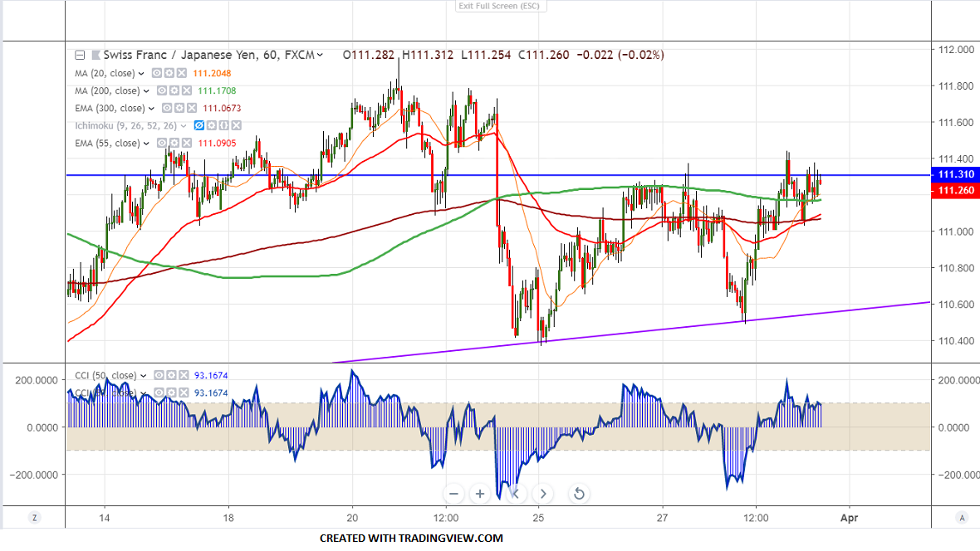
Task: Expand second CCI indicator menu
Action: click(143, 393)
